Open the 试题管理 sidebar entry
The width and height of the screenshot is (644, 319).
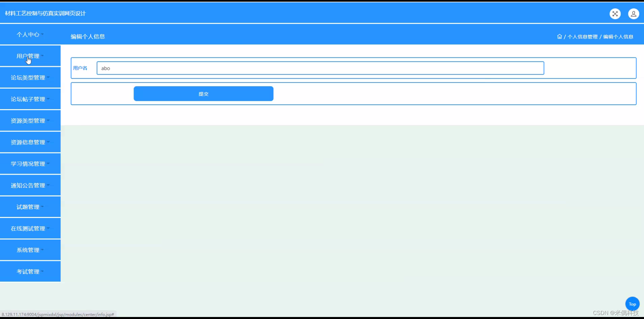[30, 207]
